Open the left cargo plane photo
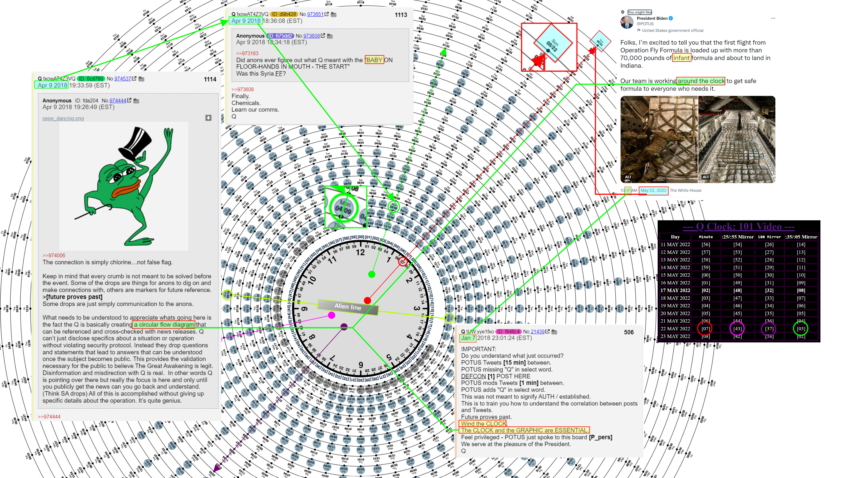 point(659,139)
